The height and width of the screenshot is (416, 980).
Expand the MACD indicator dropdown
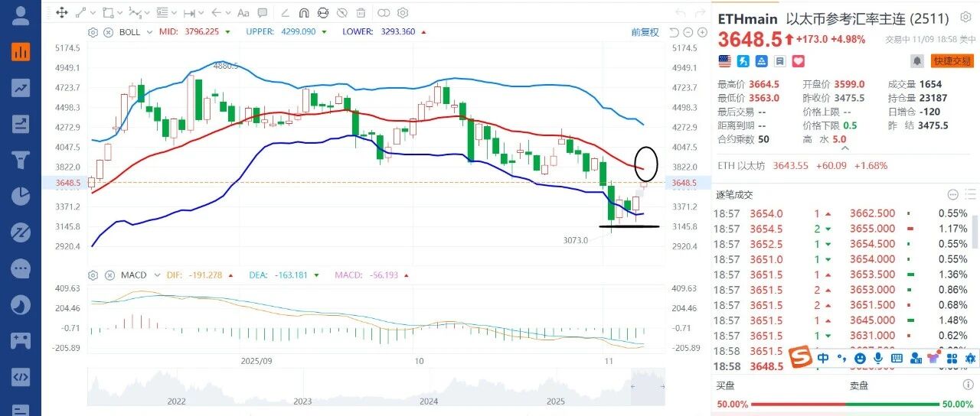click(158, 275)
